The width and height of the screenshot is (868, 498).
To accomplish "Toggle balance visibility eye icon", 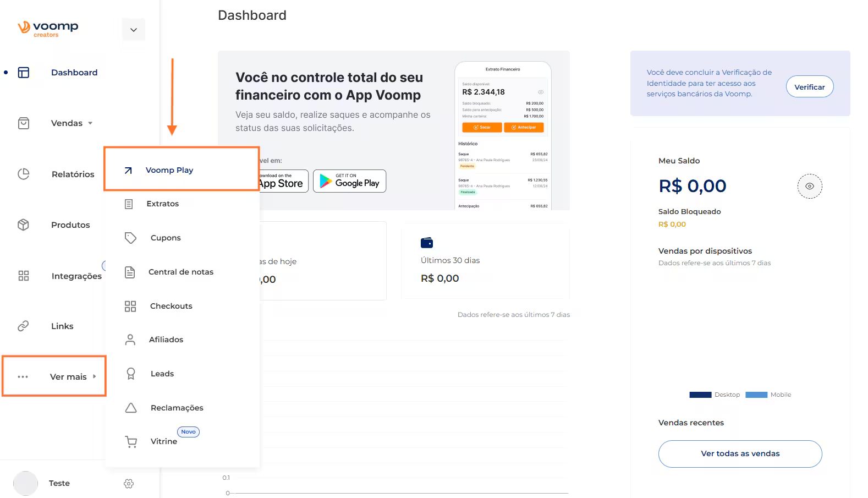I will click(810, 186).
